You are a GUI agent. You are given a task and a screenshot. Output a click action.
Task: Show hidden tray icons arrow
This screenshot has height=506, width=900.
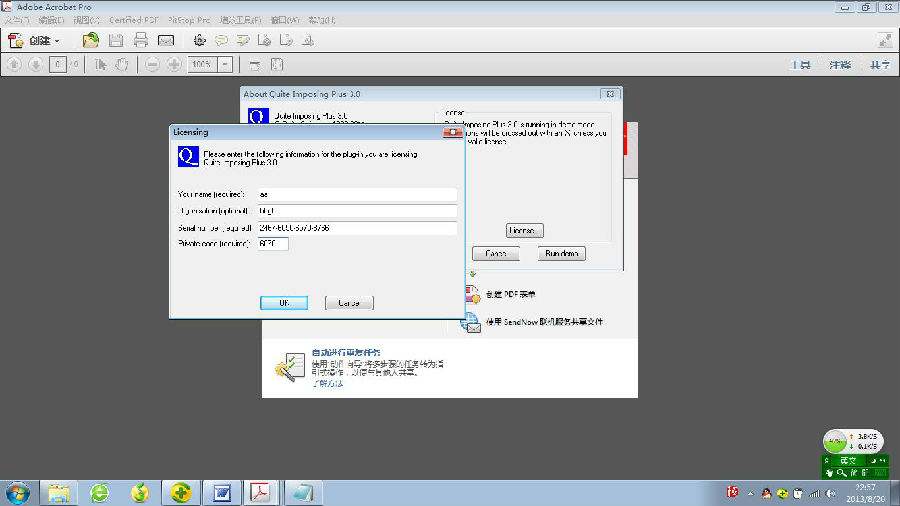point(750,493)
